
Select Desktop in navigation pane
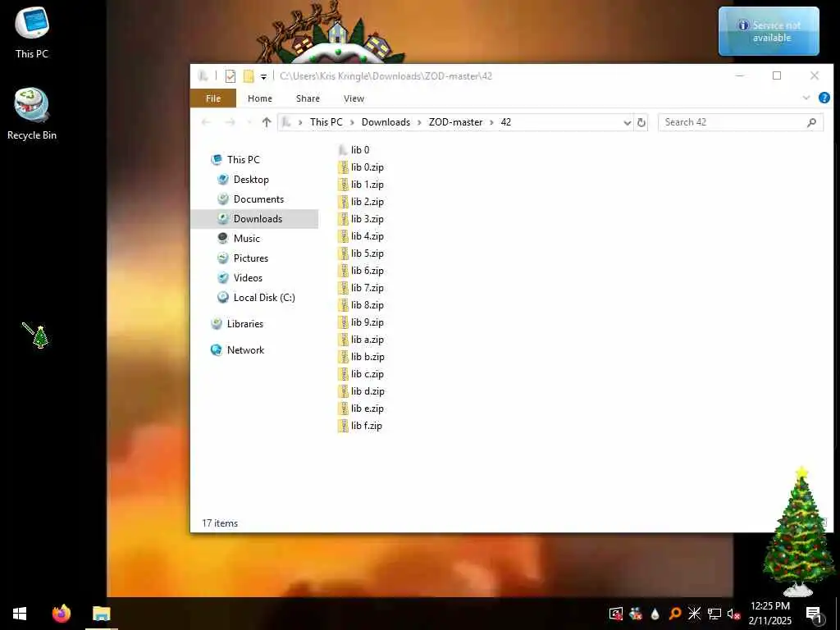[x=251, y=180]
